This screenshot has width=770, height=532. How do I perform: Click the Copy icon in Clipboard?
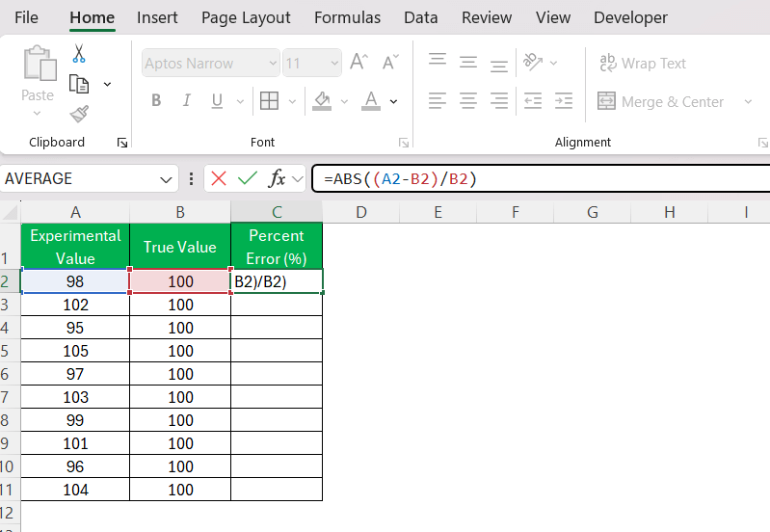[79, 84]
